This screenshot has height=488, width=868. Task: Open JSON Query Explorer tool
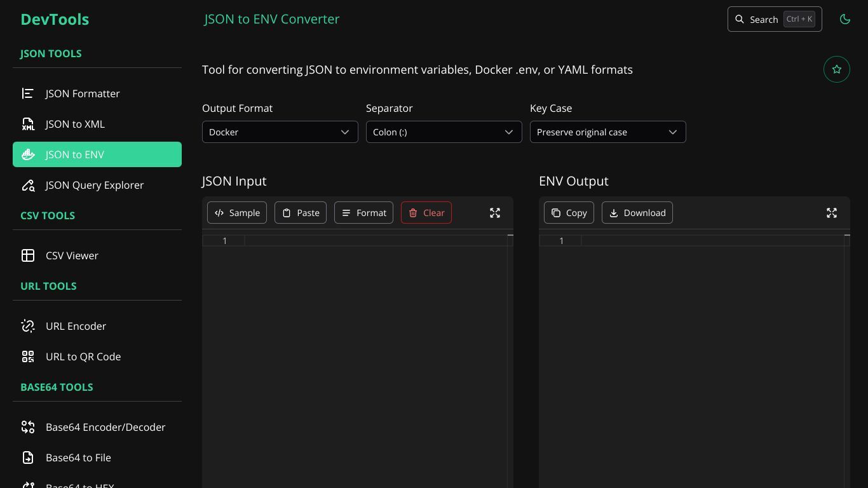(97, 185)
